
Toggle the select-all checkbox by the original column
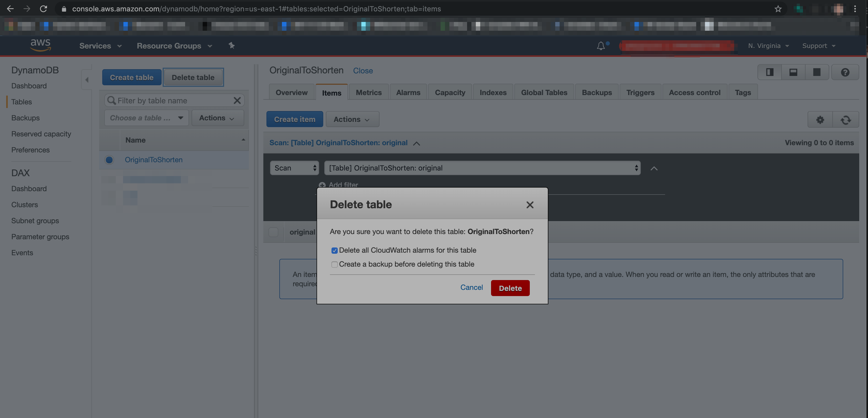click(273, 231)
